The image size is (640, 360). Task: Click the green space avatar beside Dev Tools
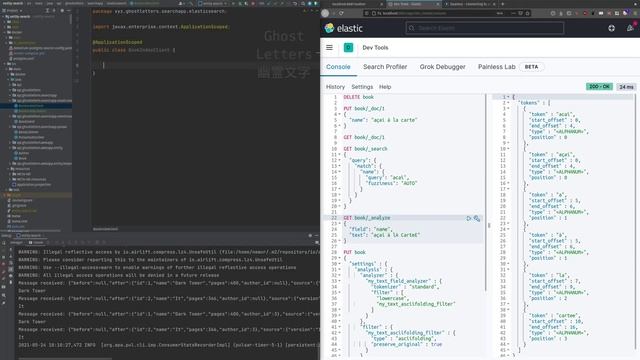[x=348, y=48]
